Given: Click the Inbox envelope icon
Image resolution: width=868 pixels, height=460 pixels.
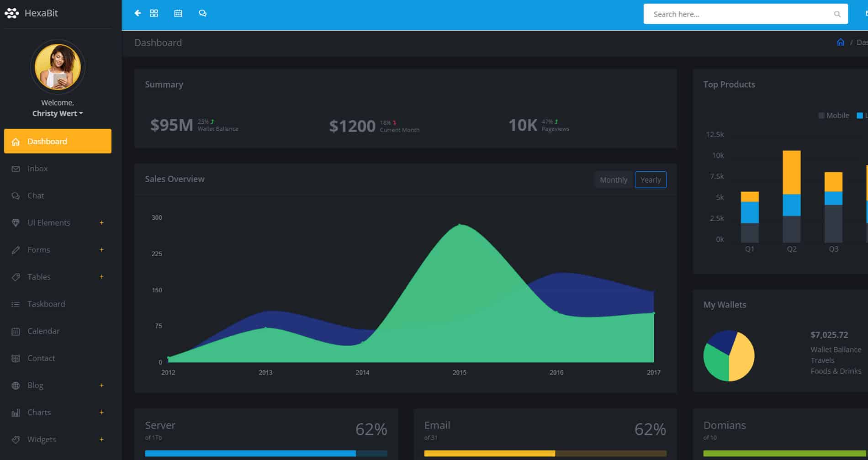Looking at the screenshot, I should coord(16,169).
